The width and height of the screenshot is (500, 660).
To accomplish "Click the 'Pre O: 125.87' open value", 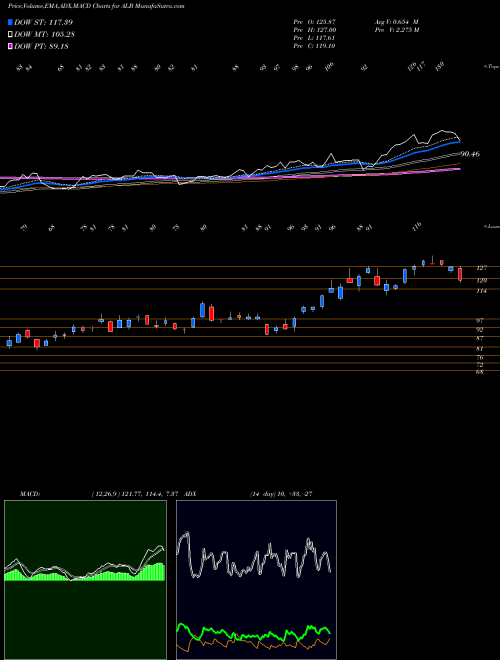I will click(314, 22).
